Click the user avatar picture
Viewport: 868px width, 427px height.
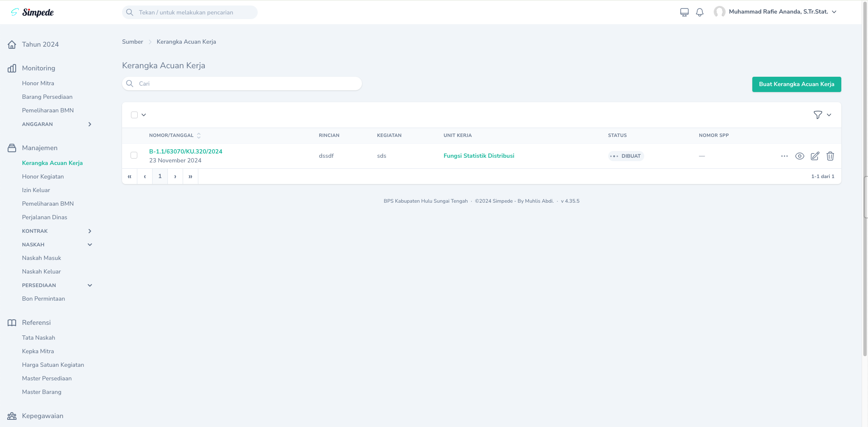tap(720, 12)
